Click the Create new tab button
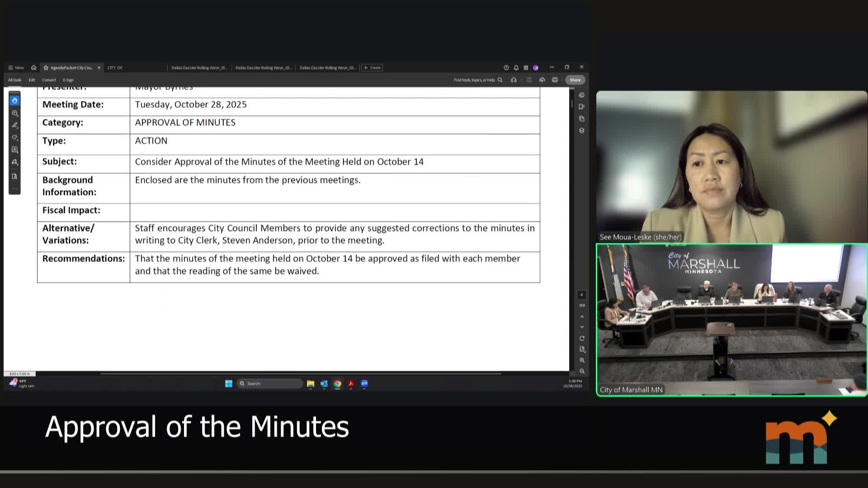This screenshot has height=488, width=868. [x=372, y=68]
